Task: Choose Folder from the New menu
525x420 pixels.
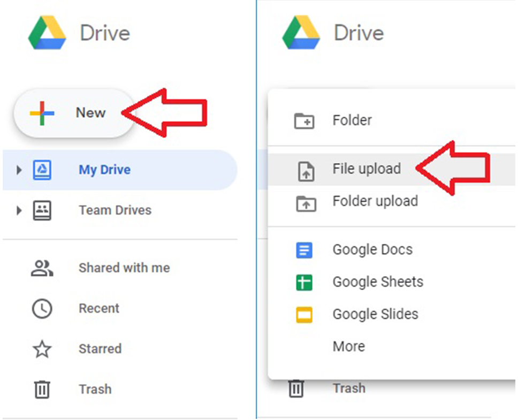Action: click(352, 120)
